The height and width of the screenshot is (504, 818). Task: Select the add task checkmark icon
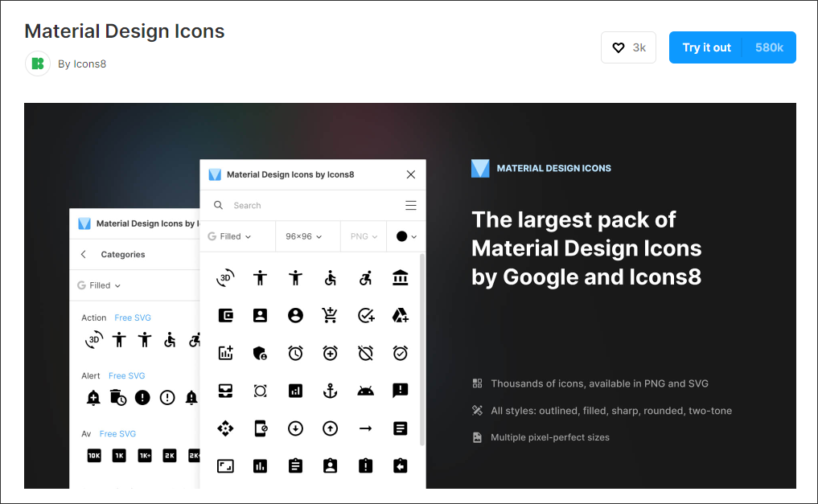pos(366,315)
